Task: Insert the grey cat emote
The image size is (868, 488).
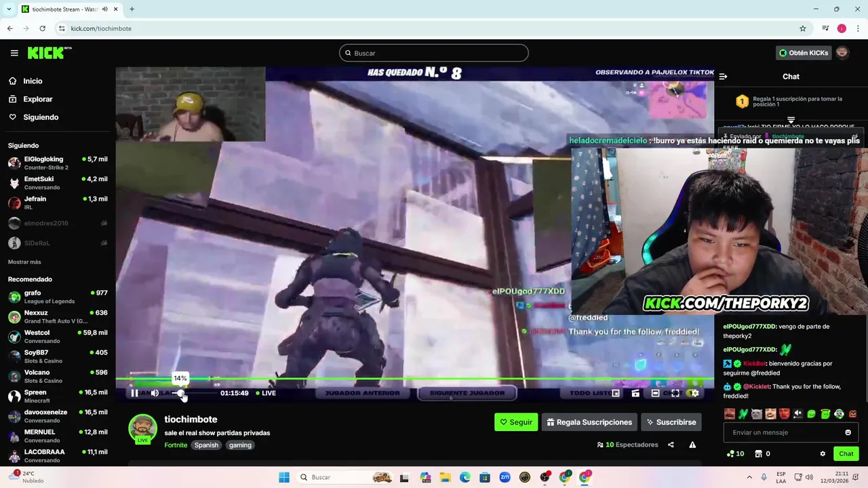Action: 757,413
